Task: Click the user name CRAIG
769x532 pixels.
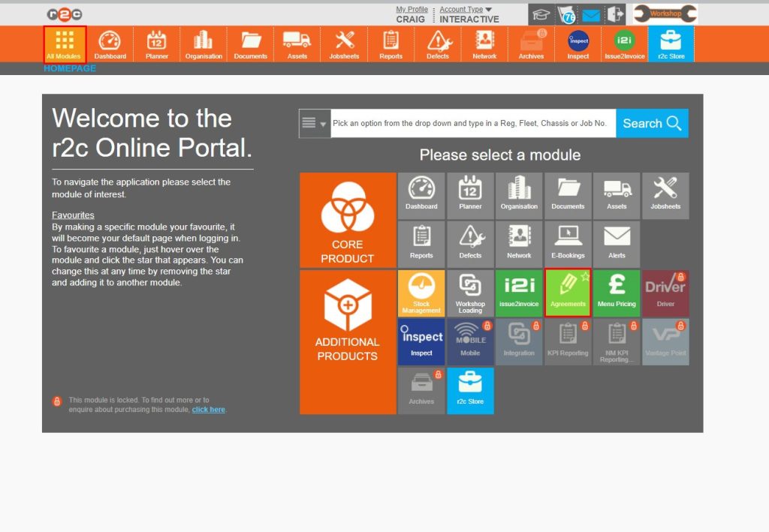Action: [411, 19]
